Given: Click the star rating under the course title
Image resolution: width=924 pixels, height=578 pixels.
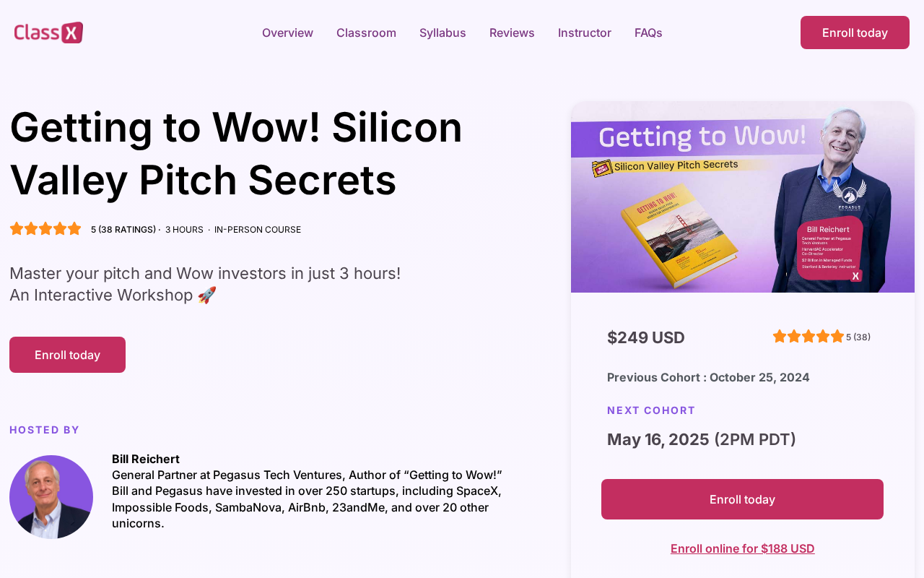Looking at the screenshot, I should coord(45,229).
